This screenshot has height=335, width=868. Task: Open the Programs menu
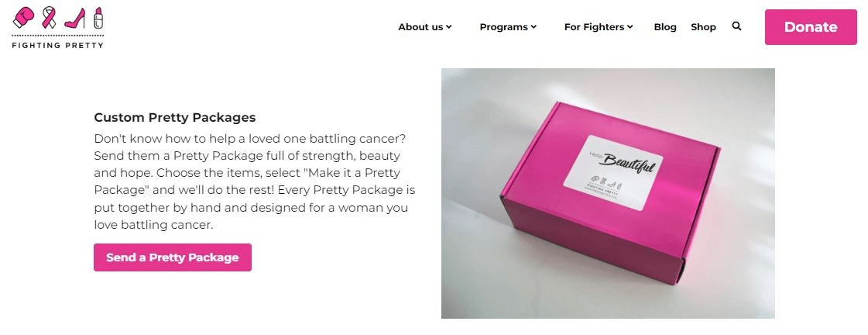click(x=503, y=27)
